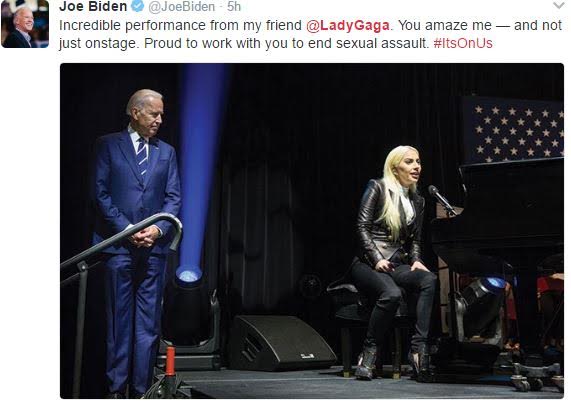
Task: Click the blonde singer at the microphone
Action: [393, 262]
